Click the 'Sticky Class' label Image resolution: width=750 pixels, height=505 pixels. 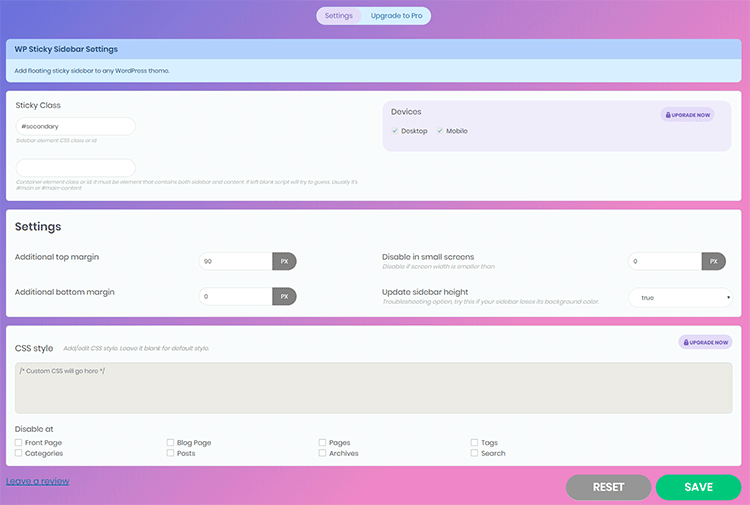(38, 105)
